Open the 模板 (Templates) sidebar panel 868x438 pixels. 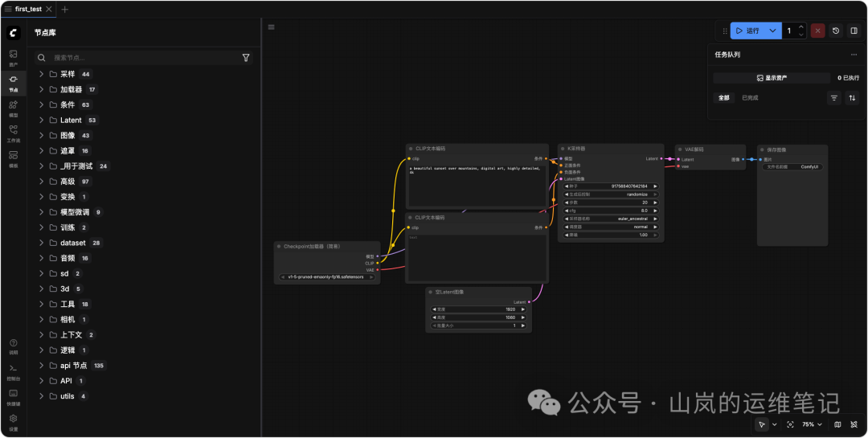[13, 158]
